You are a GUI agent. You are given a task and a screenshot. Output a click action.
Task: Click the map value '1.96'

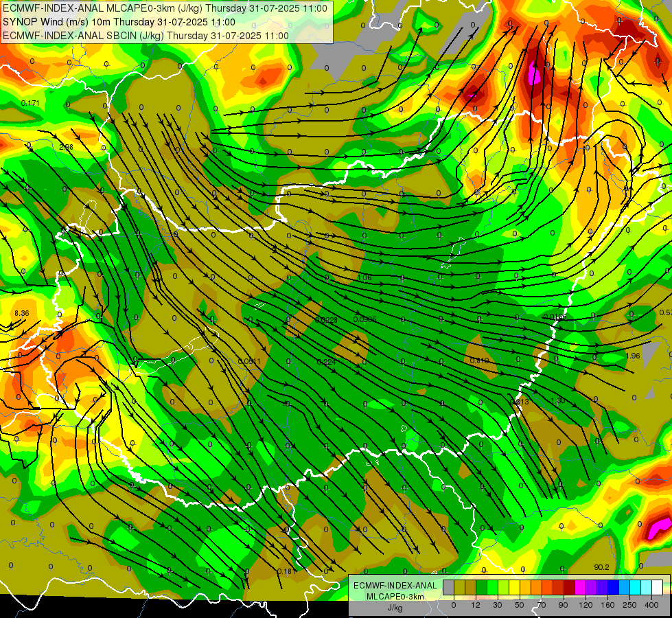pyautogui.click(x=633, y=356)
